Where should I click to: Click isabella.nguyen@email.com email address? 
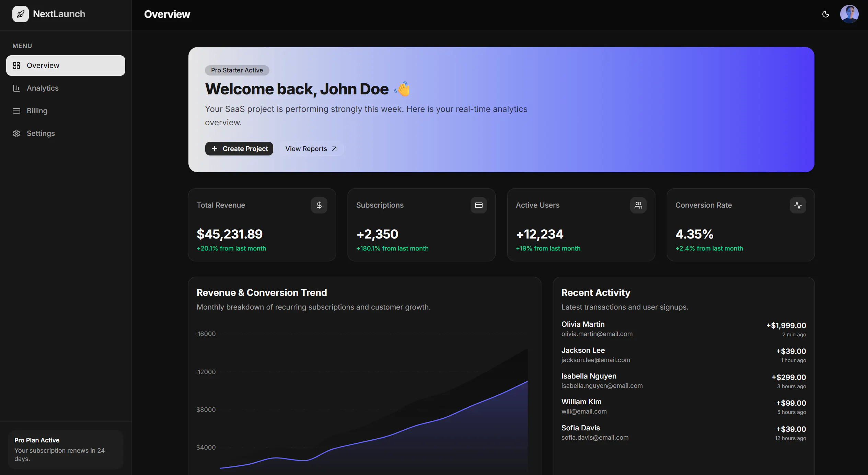tap(602, 386)
